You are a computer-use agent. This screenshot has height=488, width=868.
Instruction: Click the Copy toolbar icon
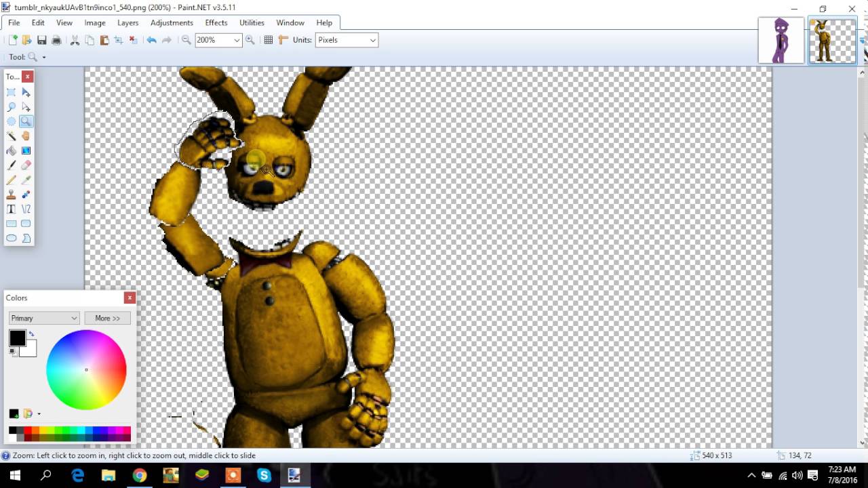[90, 40]
